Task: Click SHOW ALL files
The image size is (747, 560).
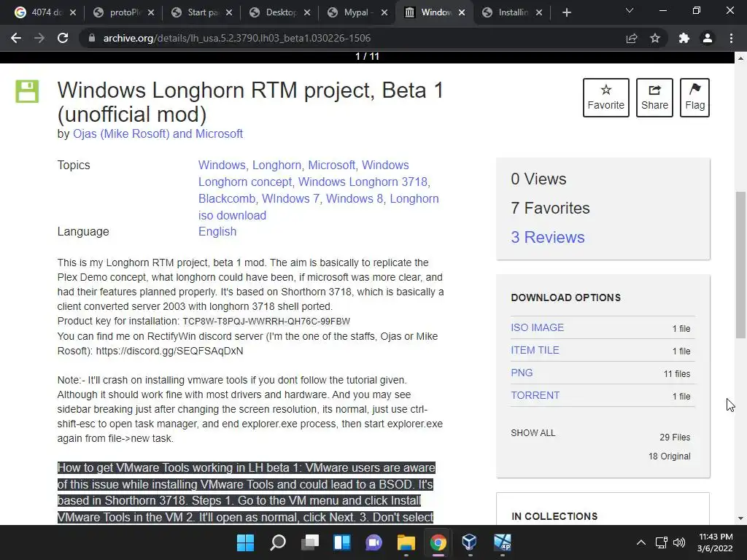Action: [x=533, y=433]
